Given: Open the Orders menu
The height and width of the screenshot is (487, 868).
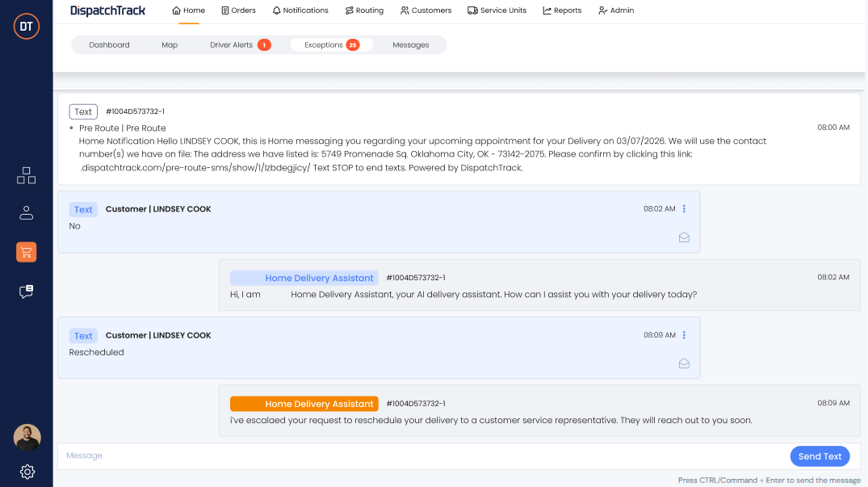Looking at the screenshot, I should [x=238, y=10].
